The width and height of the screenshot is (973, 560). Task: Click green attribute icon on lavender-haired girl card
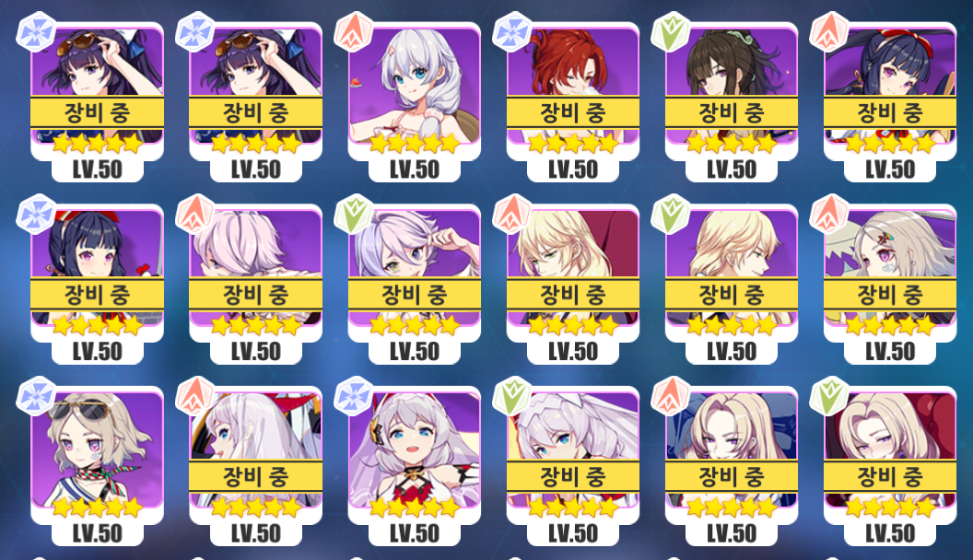pyautogui.click(x=353, y=215)
